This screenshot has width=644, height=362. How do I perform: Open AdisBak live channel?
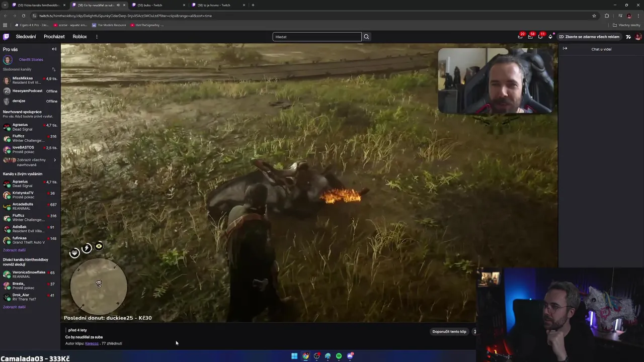(30, 229)
